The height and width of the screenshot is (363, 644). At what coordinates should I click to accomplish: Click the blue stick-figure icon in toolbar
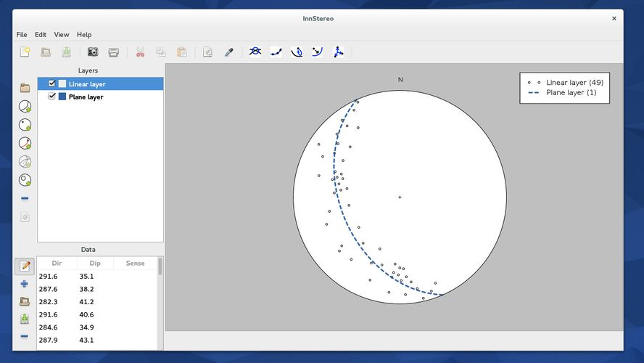(338, 52)
